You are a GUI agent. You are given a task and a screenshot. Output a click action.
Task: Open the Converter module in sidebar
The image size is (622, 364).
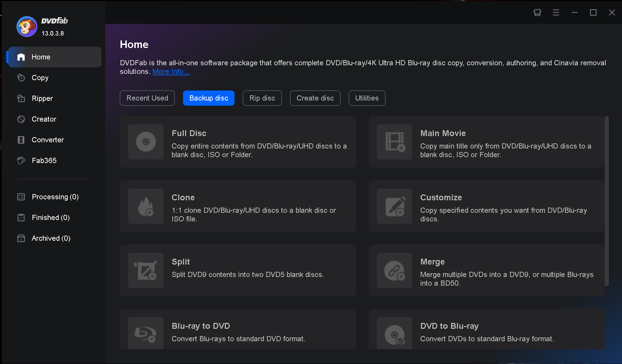coord(55,140)
